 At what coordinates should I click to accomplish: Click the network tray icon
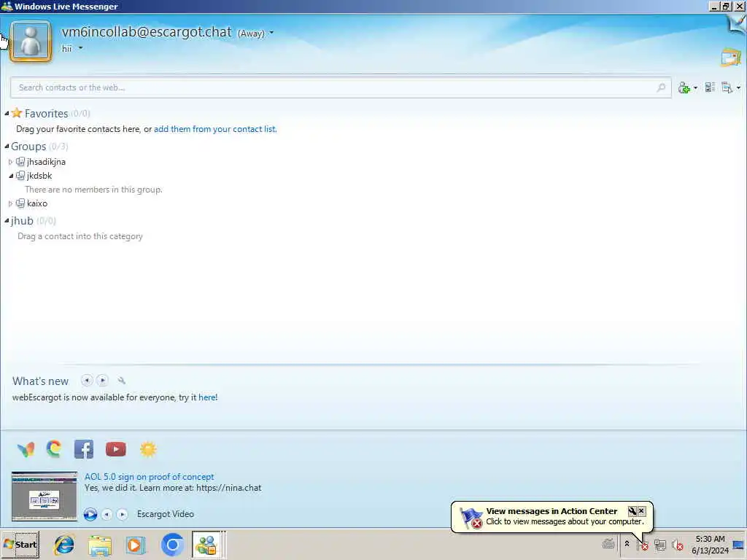point(660,544)
